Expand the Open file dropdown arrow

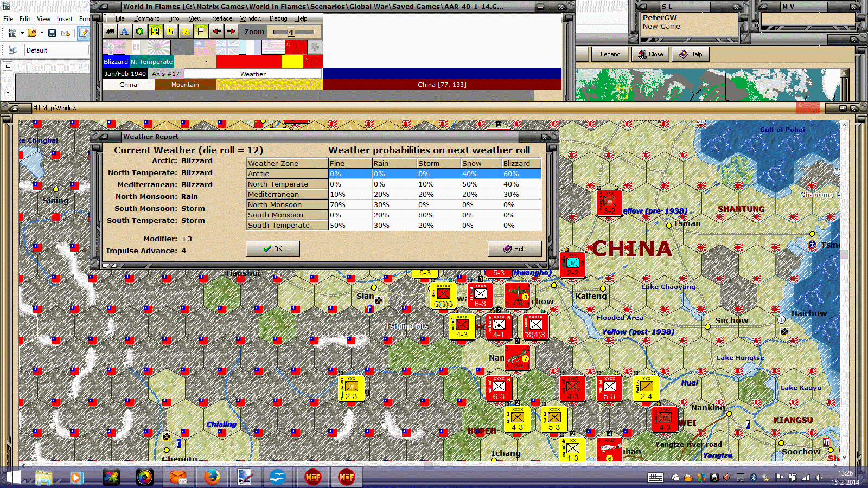42,33
